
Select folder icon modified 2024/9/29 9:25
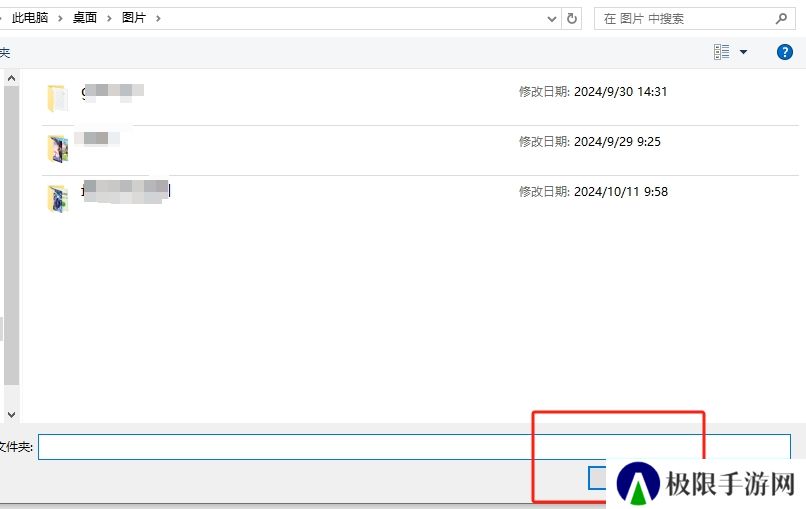coord(58,149)
